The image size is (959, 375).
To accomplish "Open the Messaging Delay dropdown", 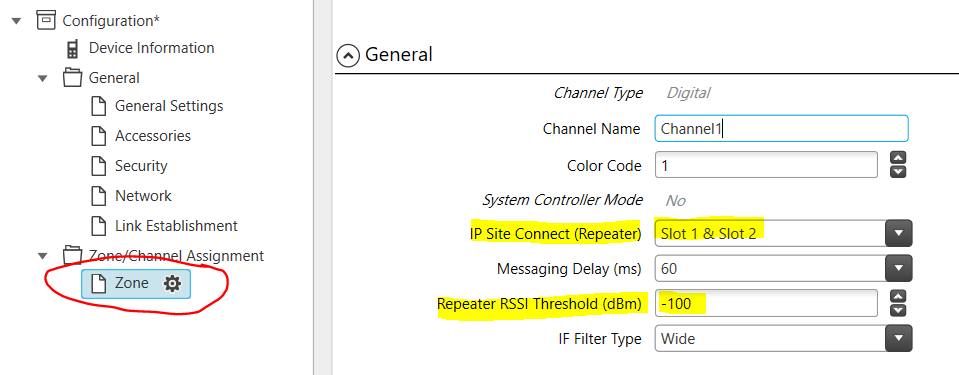I will (898, 268).
